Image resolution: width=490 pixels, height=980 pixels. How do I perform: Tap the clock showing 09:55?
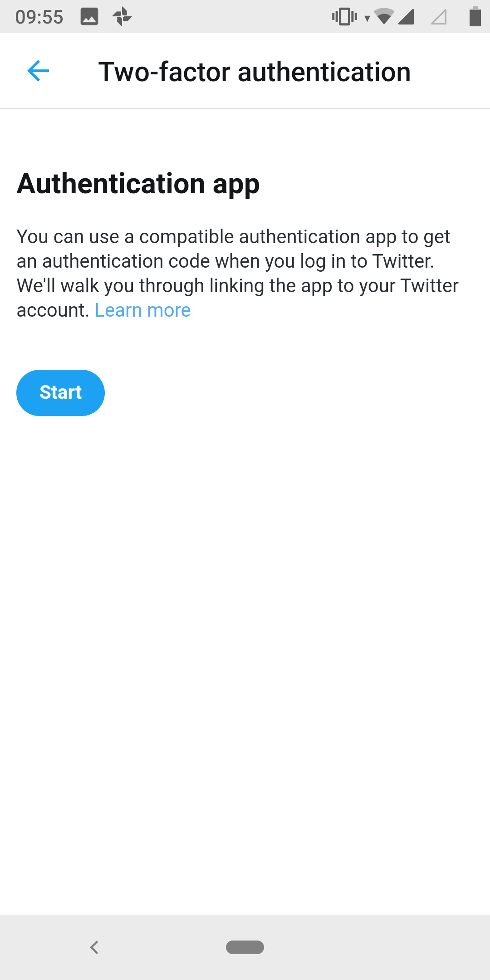pyautogui.click(x=40, y=16)
